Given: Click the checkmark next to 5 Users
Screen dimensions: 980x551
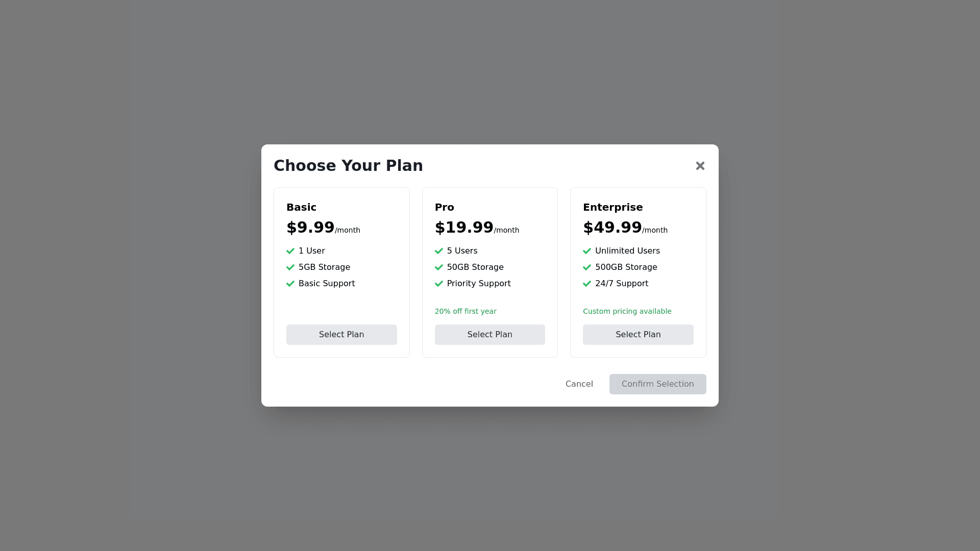Looking at the screenshot, I should (x=439, y=251).
